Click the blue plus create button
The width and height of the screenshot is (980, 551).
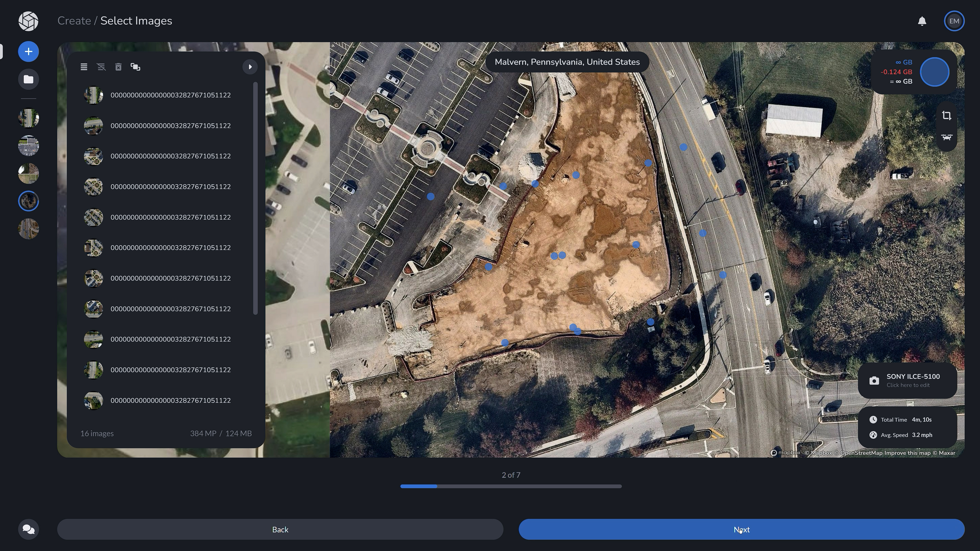coord(29,52)
